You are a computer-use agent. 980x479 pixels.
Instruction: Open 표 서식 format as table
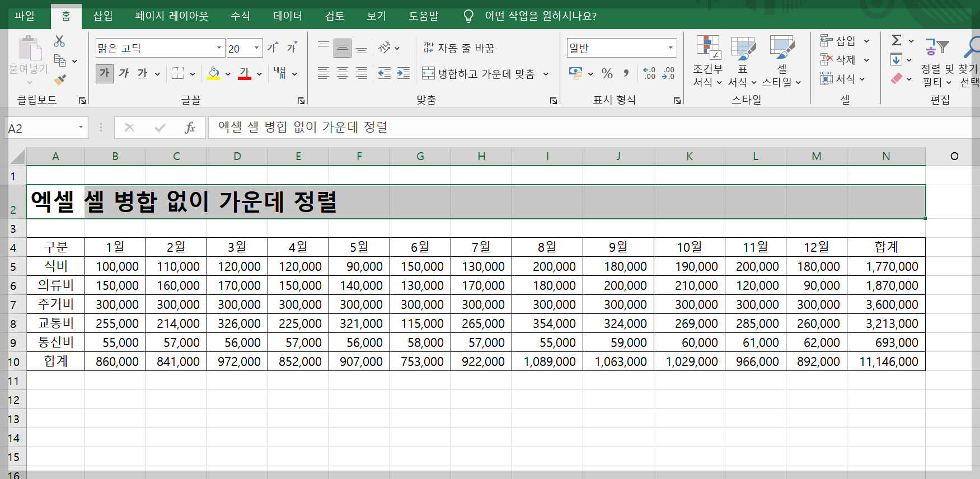pyautogui.click(x=743, y=61)
